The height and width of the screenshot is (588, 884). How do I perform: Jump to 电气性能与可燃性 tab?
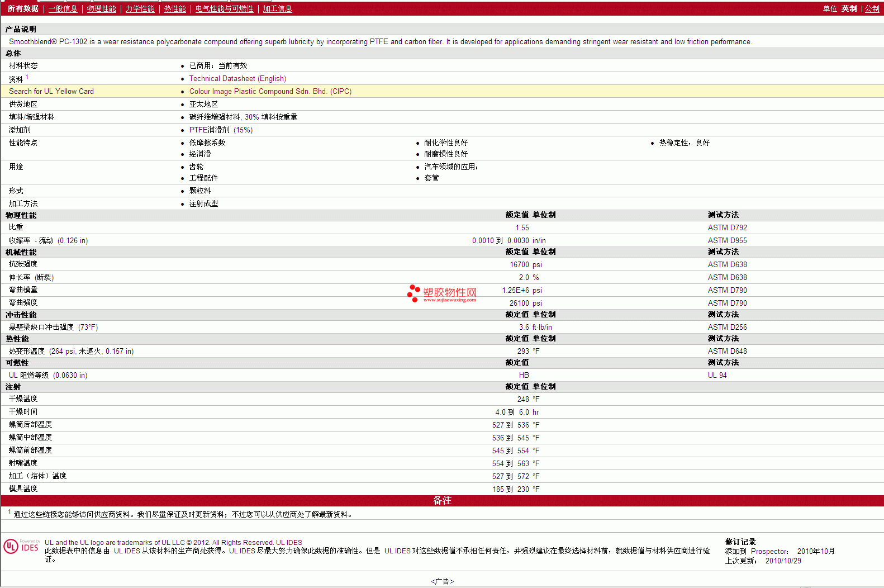point(224,8)
